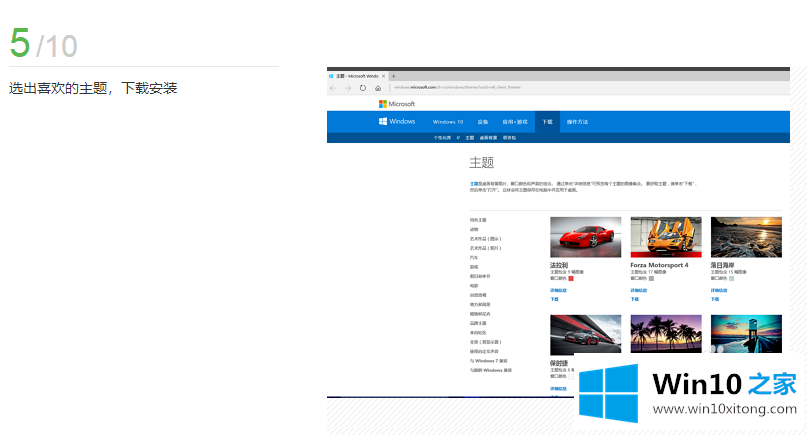Select the 特色主题 category in the sidebar
809x435 pixels.
pyautogui.click(x=478, y=220)
